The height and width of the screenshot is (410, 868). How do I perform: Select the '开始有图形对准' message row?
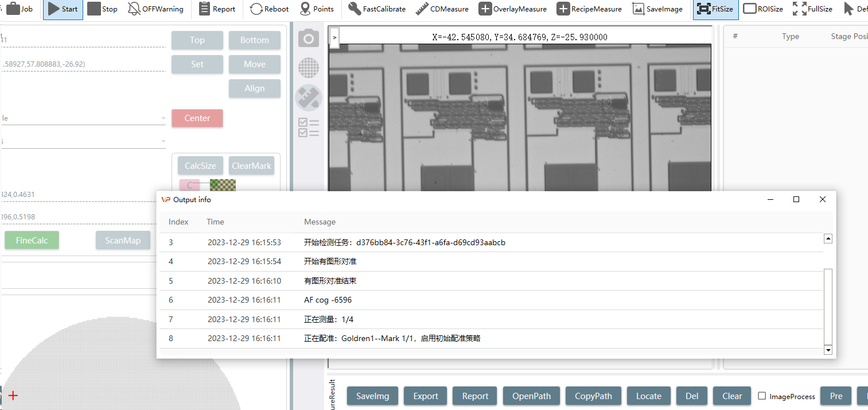tap(491, 261)
